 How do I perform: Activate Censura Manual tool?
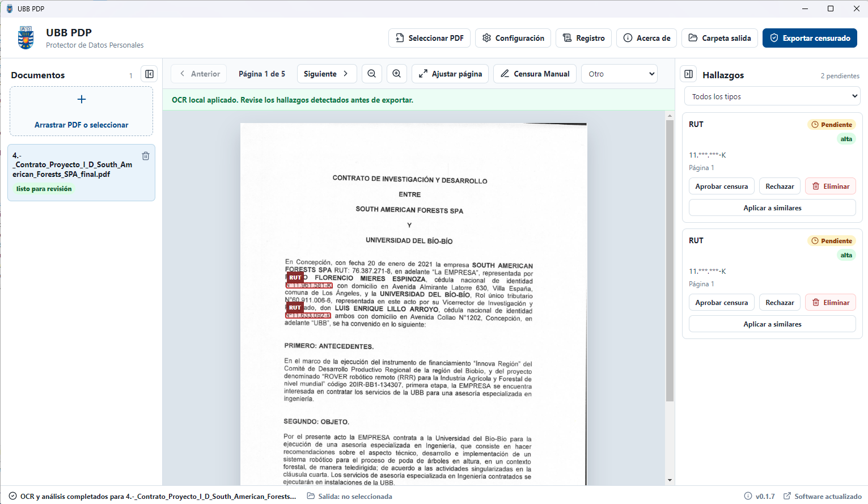point(535,74)
